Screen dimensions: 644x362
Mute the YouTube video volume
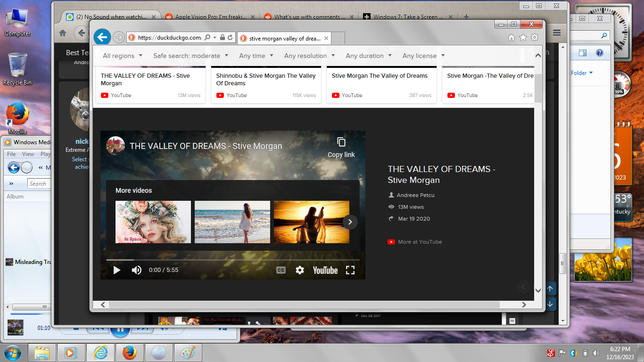(x=136, y=270)
